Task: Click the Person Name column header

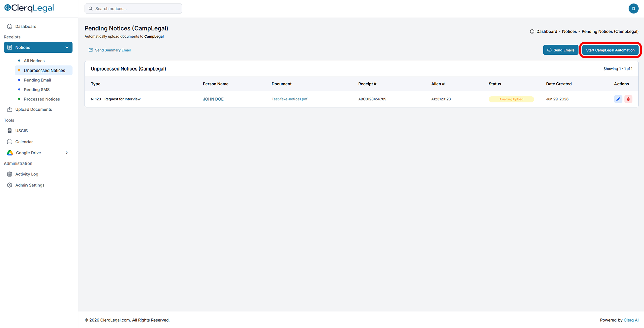Action: coord(216,84)
